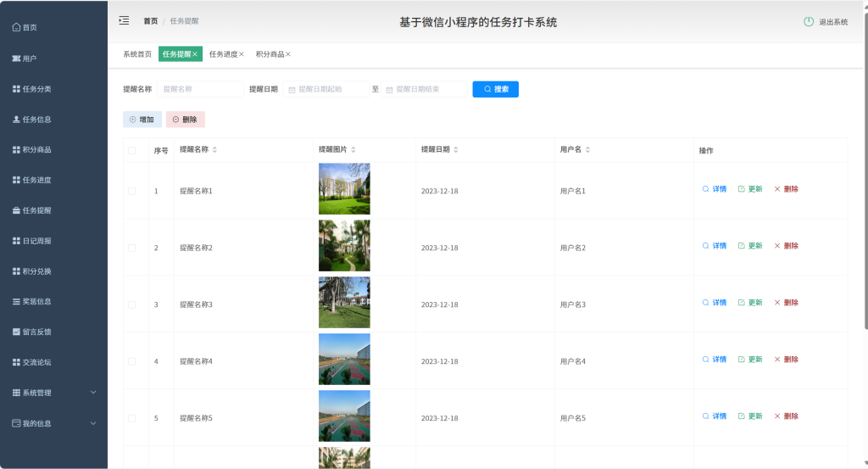This screenshot has height=469, width=868.
Task: Open thumbnail image of 提醒名称2
Action: (x=344, y=245)
